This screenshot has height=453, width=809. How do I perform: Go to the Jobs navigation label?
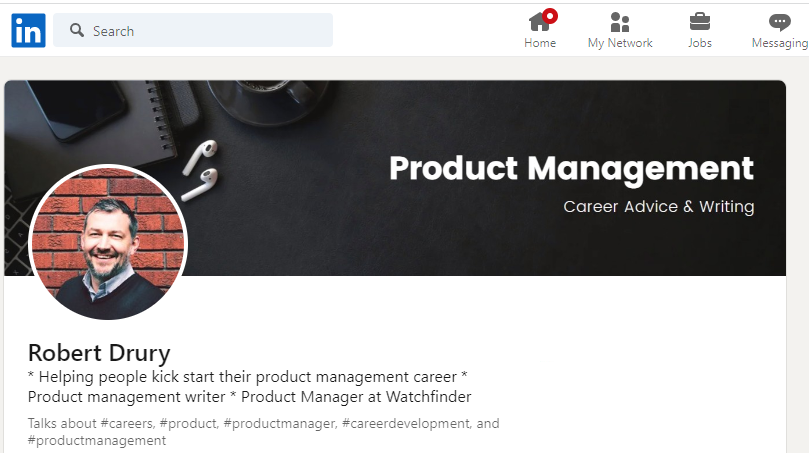tap(700, 43)
